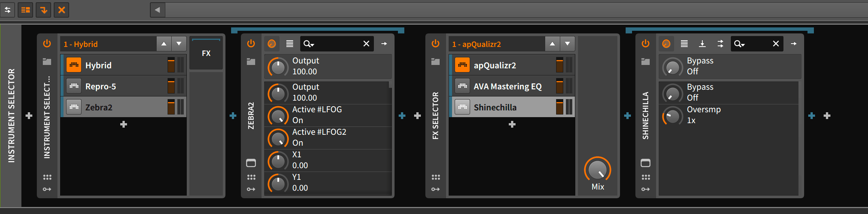868x214 pixels.
Task: Open Instrument Selector modulation routing icon
Action: click(47, 189)
